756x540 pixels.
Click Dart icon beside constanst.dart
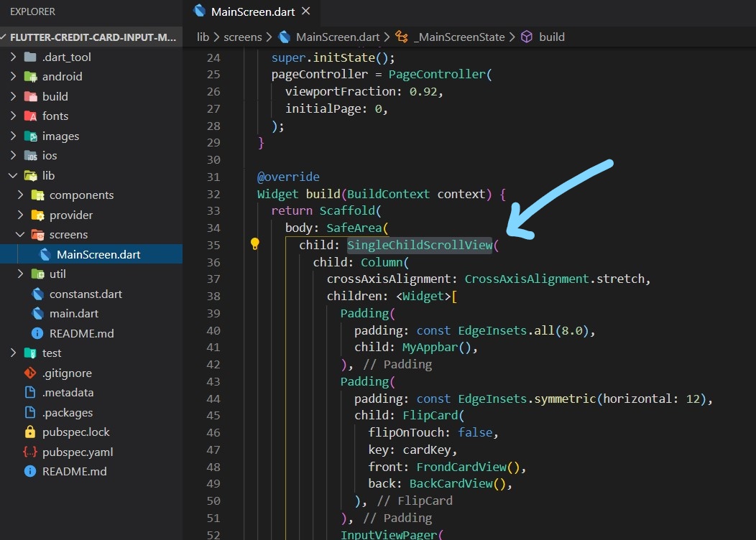pos(37,294)
